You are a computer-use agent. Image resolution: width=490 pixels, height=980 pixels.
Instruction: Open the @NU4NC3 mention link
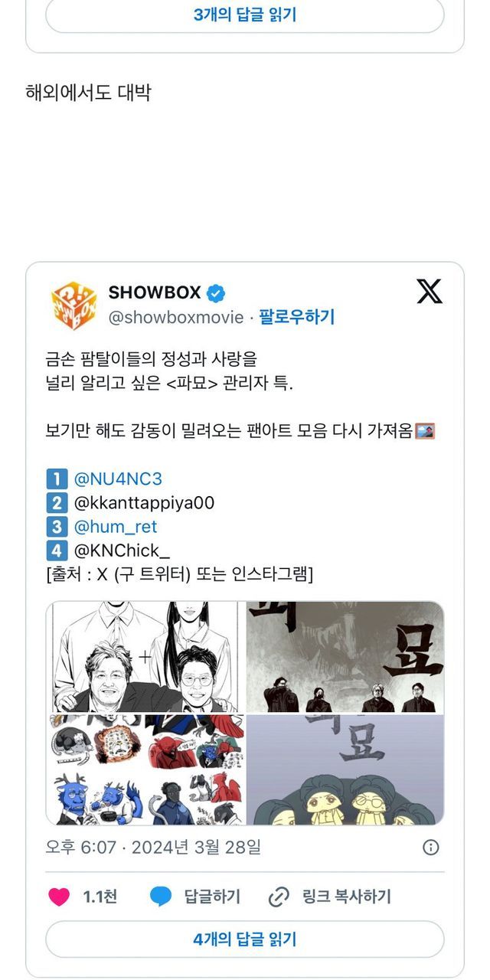point(118,479)
